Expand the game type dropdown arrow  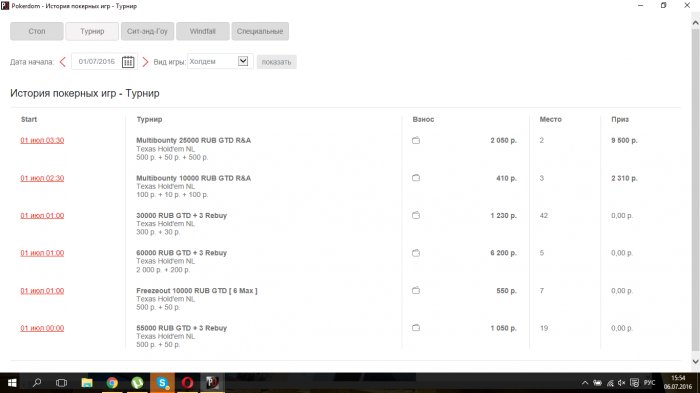(243, 61)
